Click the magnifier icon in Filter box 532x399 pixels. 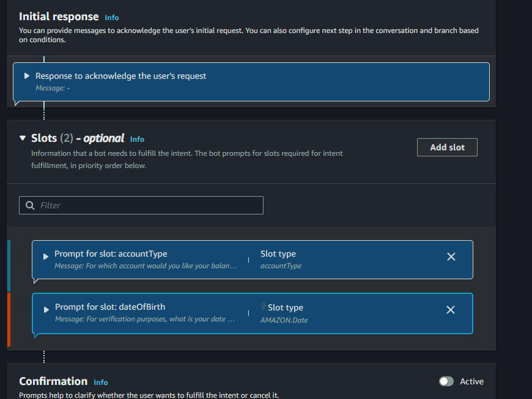pyautogui.click(x=30, y=205)
